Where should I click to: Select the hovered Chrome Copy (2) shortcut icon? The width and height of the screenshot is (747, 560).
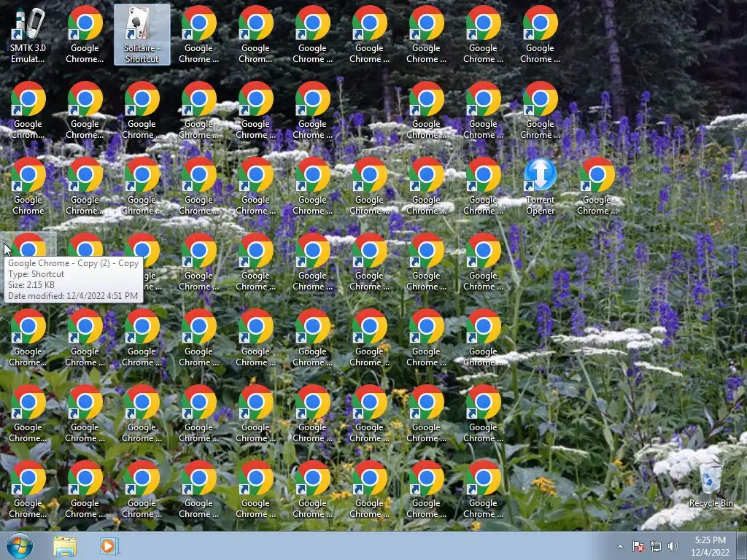coord(28,245)
